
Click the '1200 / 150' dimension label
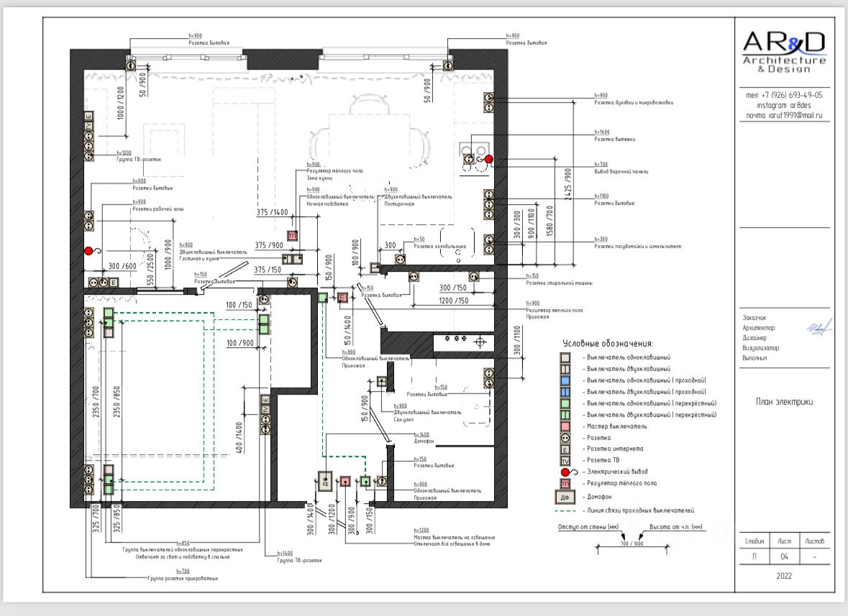[x=454, y=300]
